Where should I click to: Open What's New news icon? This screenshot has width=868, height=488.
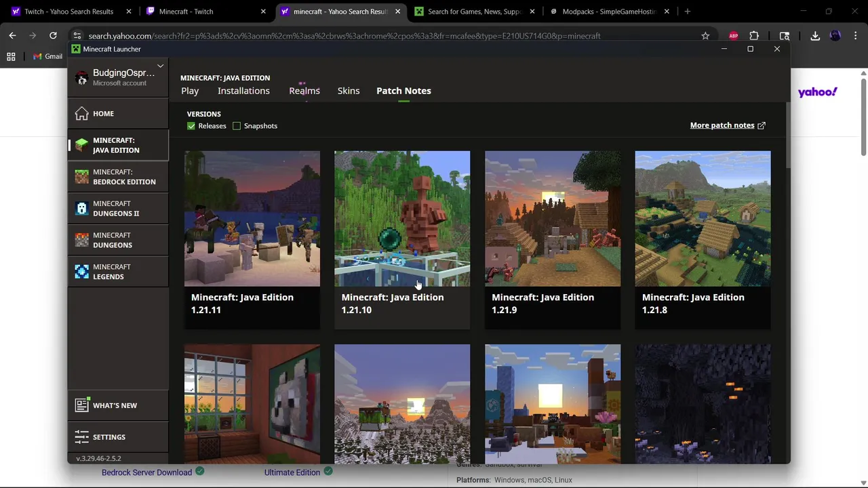(82, 405)
